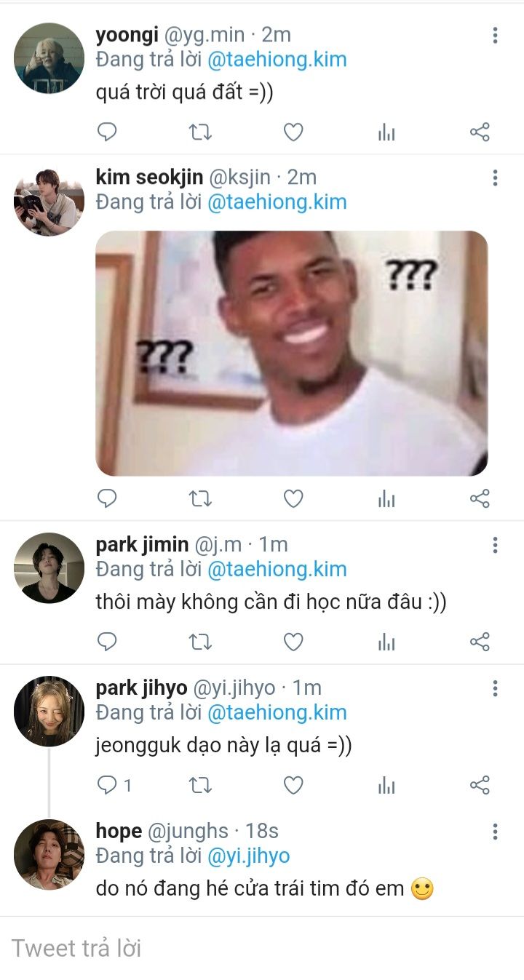
Task: Like park jimin's tweet
Action: pyautogui.click(x=293, y=642)
